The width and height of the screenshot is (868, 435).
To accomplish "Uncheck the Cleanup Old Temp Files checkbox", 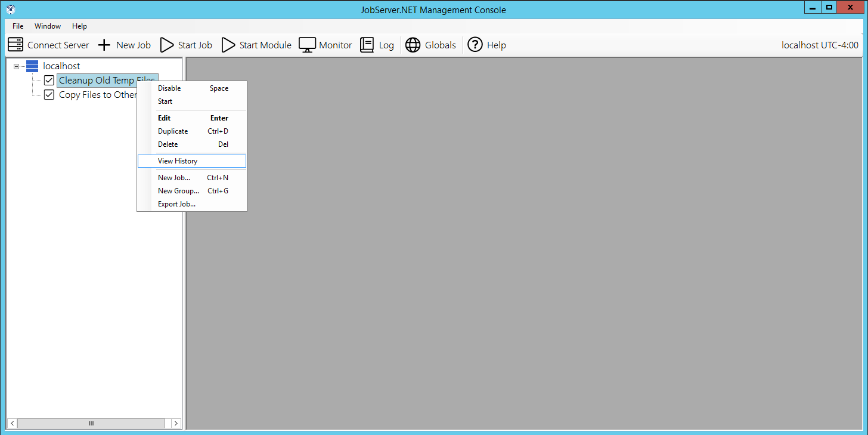I will click(x=49, y=81).
